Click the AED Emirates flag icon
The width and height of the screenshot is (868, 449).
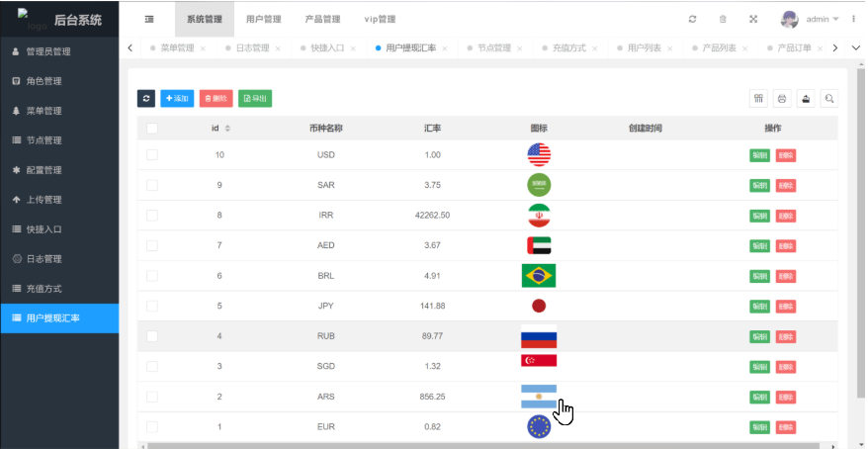pos(539,245)
